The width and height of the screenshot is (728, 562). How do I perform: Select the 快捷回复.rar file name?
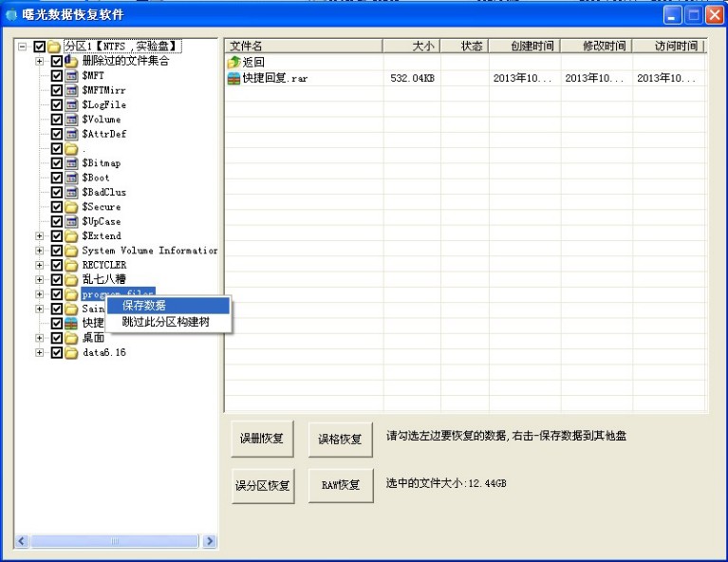(x=275, y=79)
